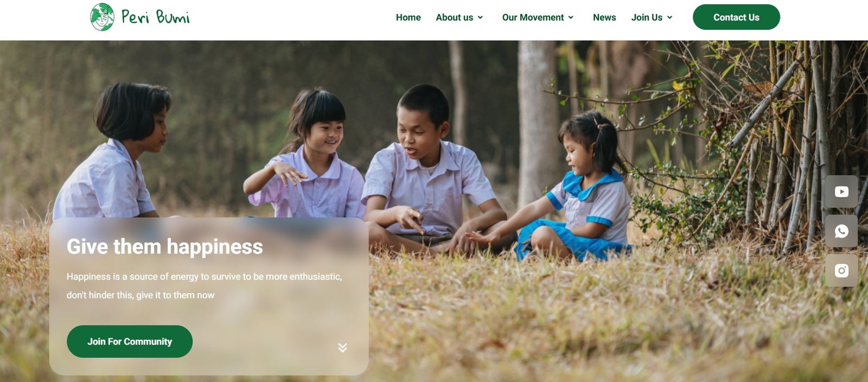This screenshot has width=868, height=382.
Task: Open the Instagram social icon
Action: [841, 270]
